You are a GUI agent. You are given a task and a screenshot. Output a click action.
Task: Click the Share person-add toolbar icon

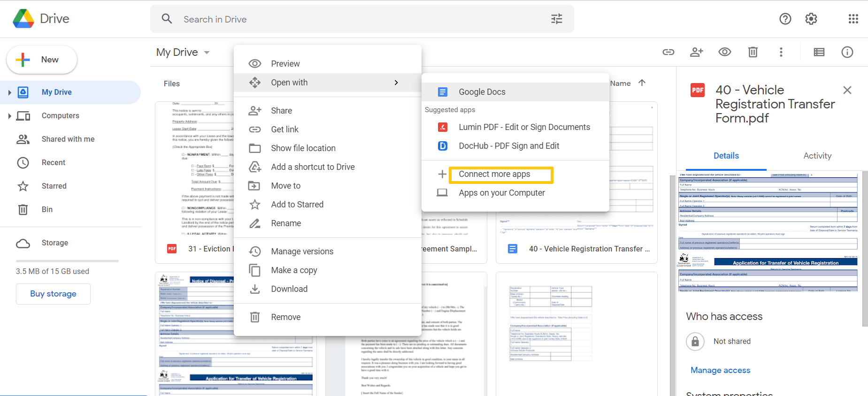(697, 52)
